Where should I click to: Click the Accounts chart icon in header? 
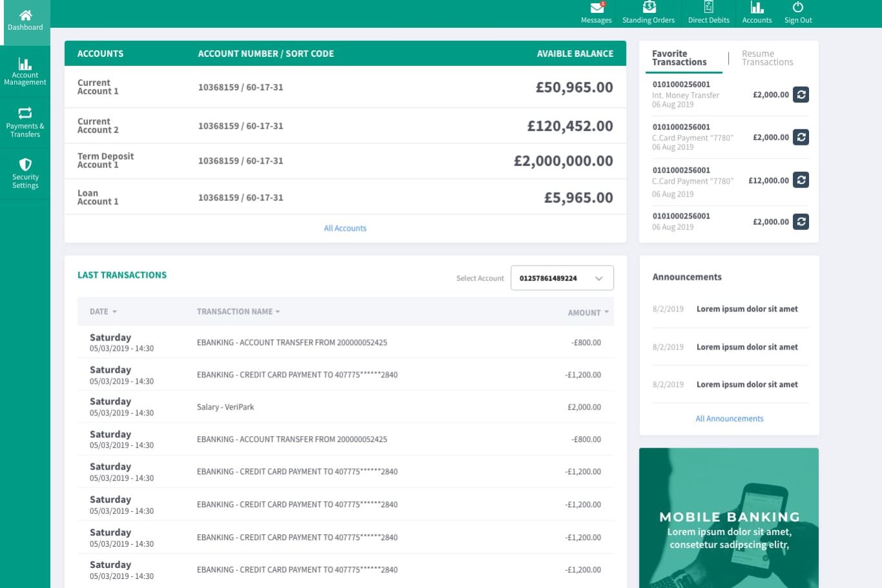coord(757,8)
